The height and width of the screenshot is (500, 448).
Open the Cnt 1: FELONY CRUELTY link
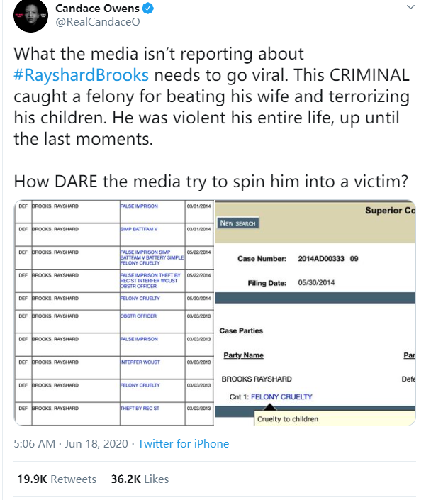[x=271, y=396]
